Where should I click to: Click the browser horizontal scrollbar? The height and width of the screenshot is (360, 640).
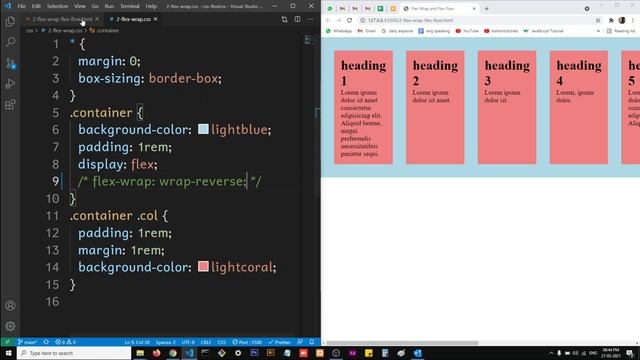click(x=402, y=343)
